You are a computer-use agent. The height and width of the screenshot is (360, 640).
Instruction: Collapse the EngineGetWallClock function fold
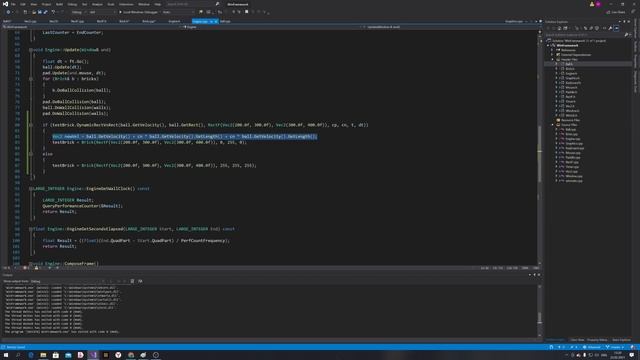[x=31, y=189]
